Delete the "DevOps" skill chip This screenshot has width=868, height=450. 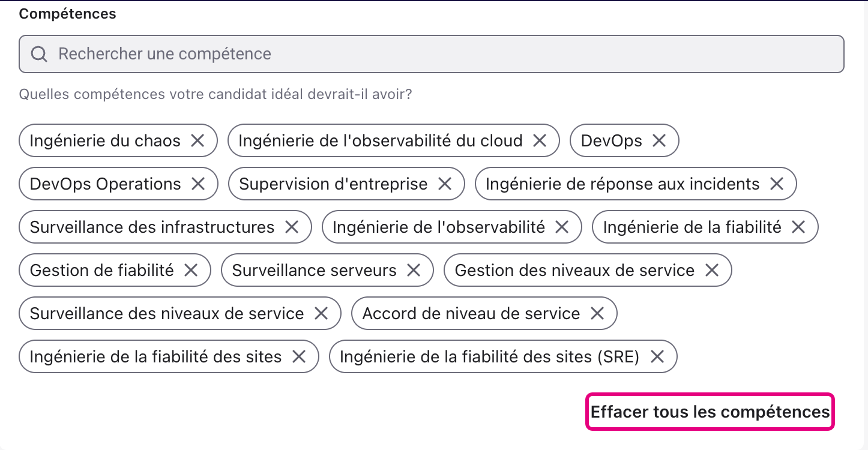(659, 141)
